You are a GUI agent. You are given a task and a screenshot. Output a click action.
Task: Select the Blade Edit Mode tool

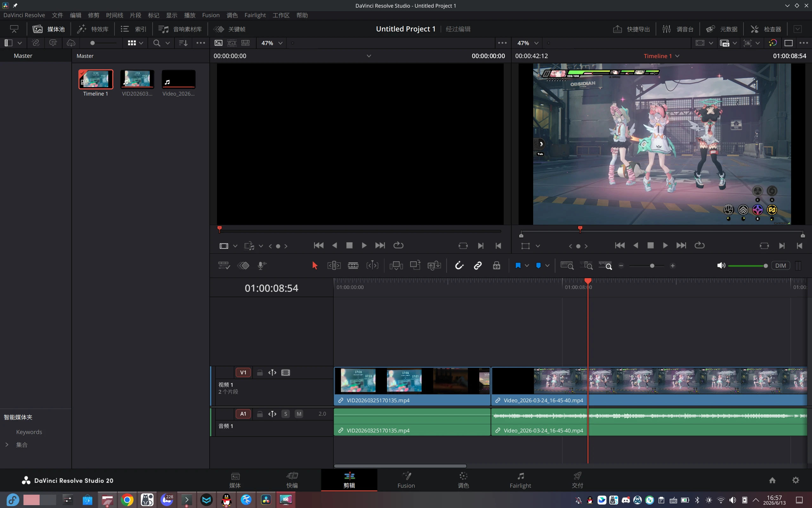tap(353, 265)
